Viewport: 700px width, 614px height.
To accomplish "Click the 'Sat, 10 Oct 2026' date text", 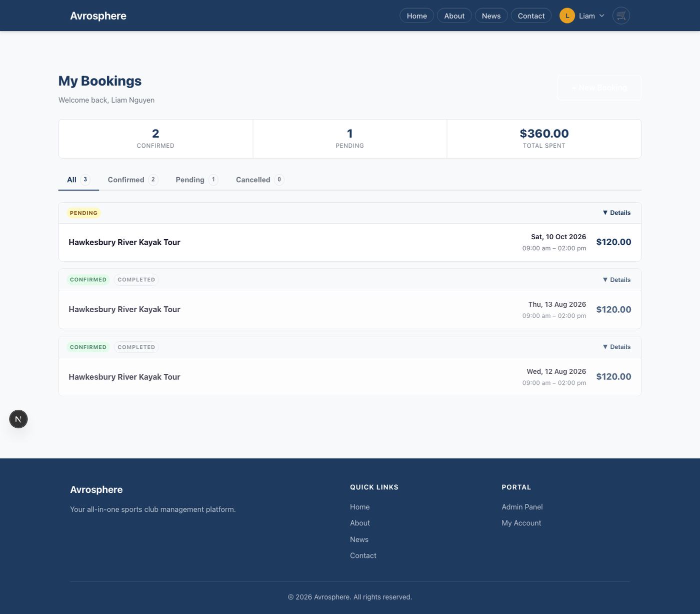I will [558, 237].
